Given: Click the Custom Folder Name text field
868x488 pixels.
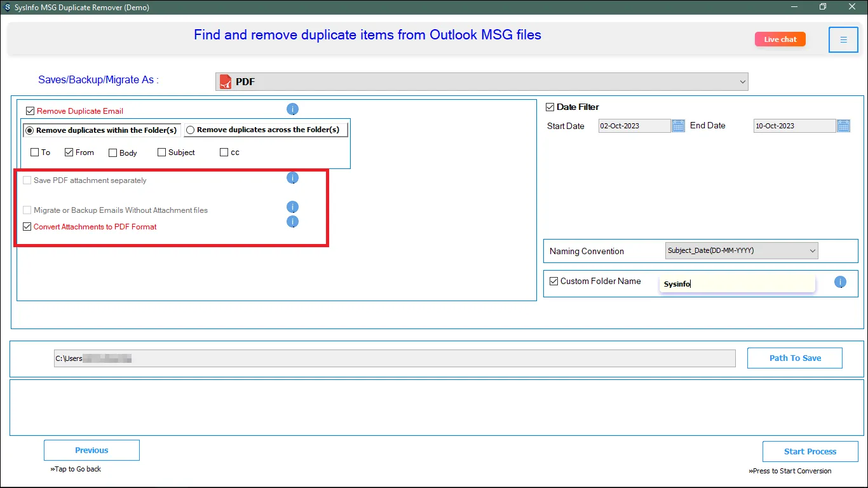Looking at the screenshot, I should click(x=736, y=284).
